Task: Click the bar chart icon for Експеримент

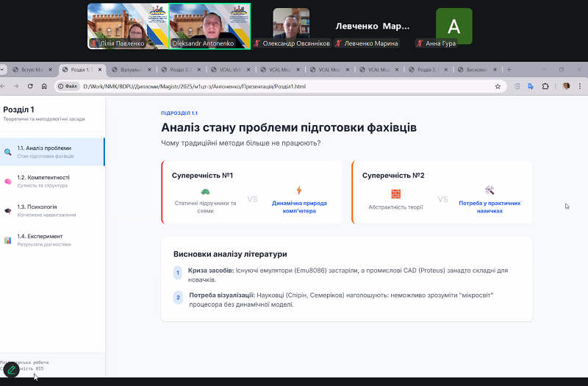Action: (x=8, y=240)
